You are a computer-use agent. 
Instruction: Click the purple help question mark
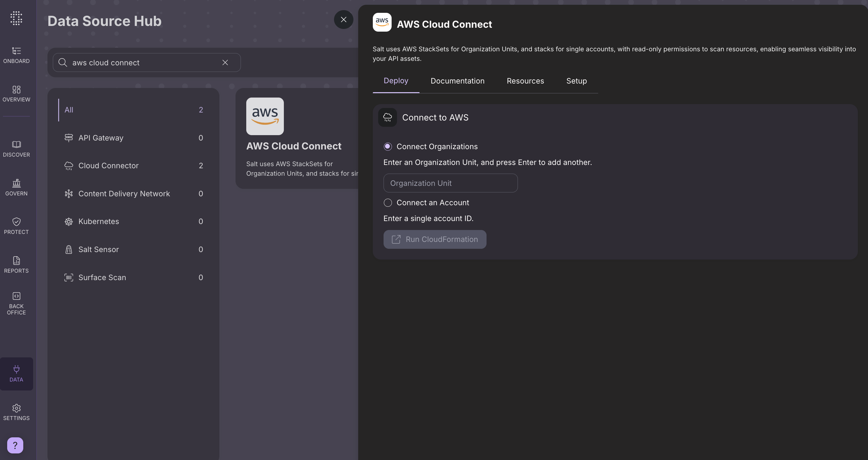point(15,445)
